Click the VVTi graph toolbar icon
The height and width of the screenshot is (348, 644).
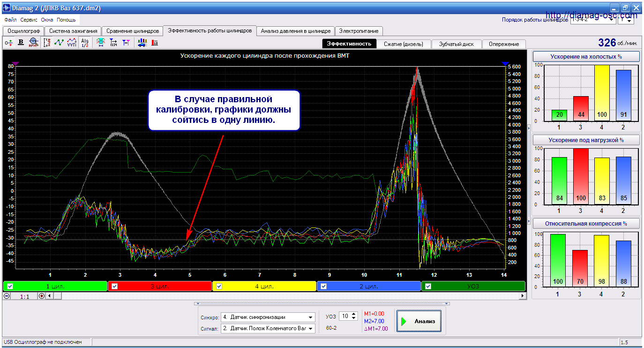click(72, 43)
